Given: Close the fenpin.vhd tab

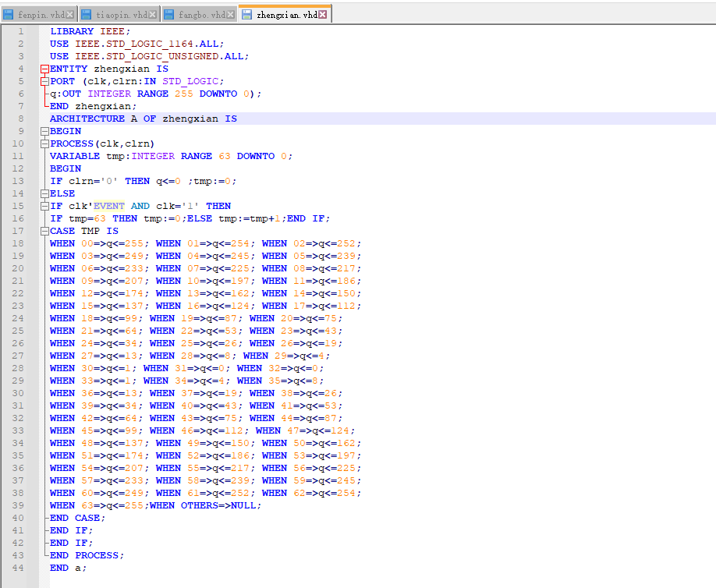Looking at the screenshot, I should coord(70,15).
